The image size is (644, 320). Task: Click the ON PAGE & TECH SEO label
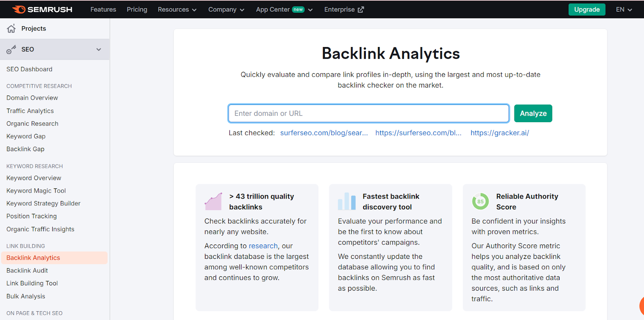(35, 313)
